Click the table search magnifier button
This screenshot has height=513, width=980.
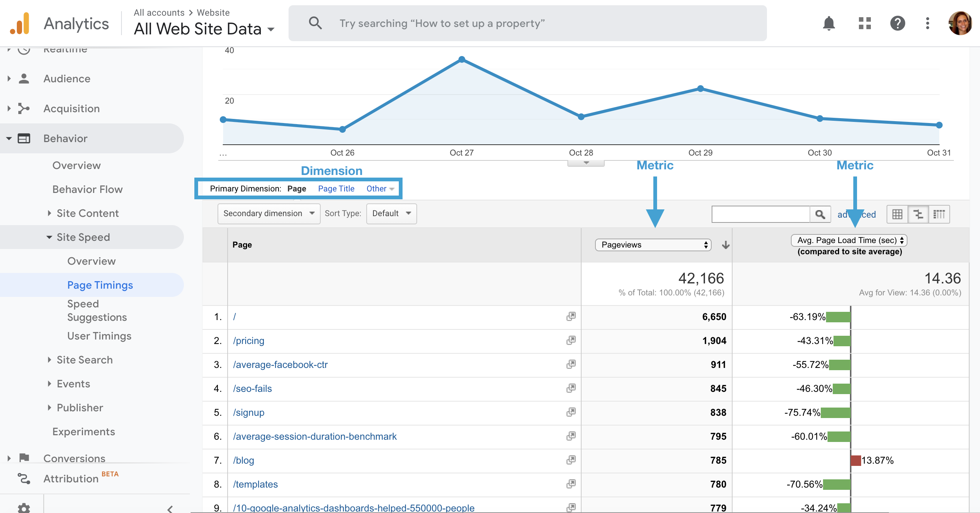[820, 214]
